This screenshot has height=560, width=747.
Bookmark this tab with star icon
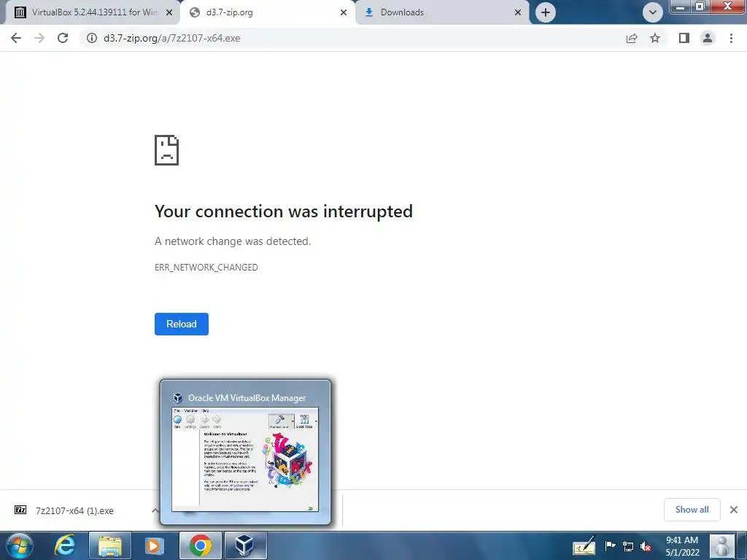click(x=655, y=38)
